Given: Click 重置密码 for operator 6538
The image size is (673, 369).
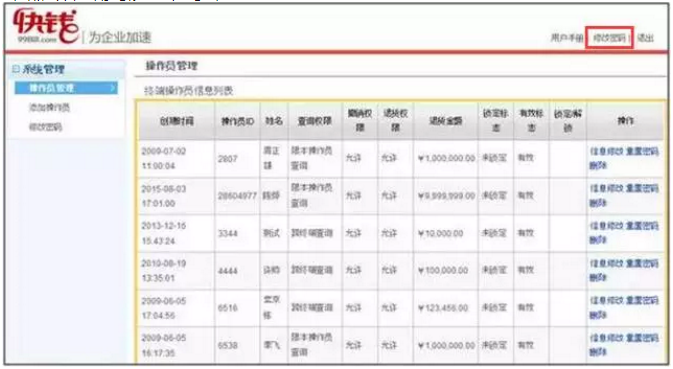Looking at the screenshot, I should click(x=642, y=338).
